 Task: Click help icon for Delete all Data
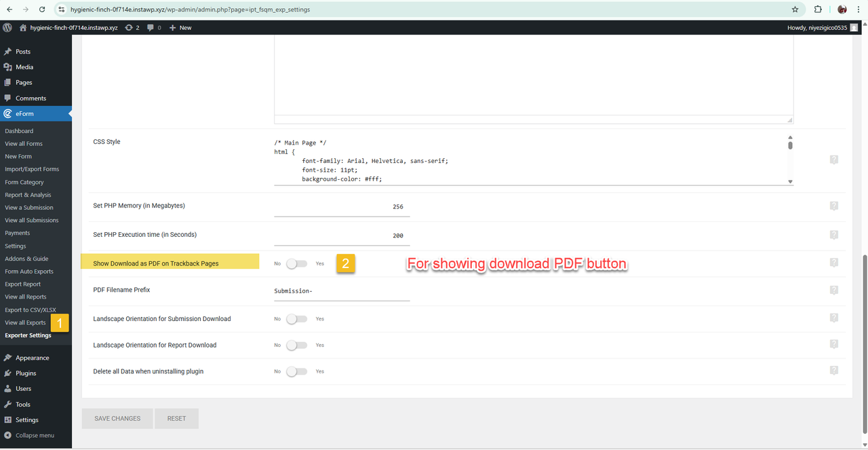click(x=834, y=371)
